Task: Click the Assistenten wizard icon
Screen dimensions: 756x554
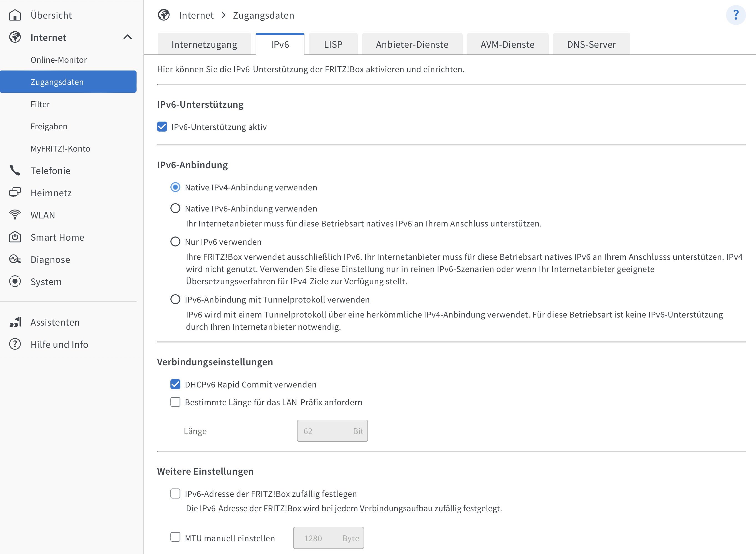Action: [15, 322]
